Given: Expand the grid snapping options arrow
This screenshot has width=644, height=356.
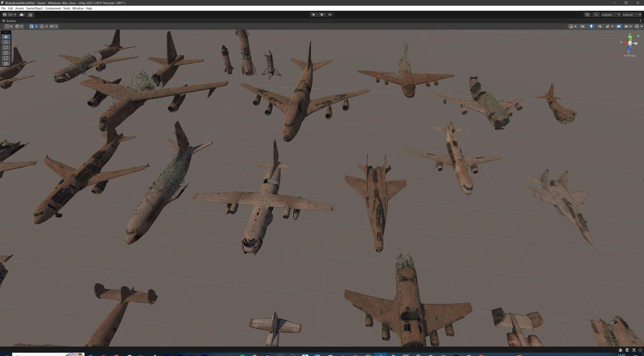Looking at the screenshot, I should point(47,26).
